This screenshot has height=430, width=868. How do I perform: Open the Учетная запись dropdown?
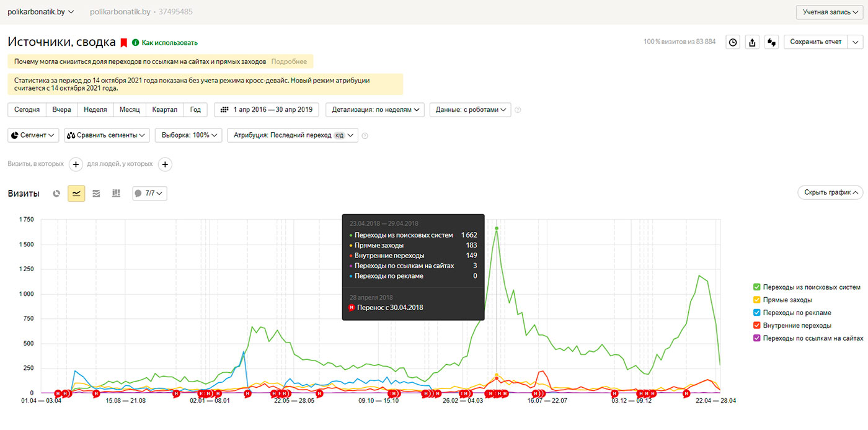831,12
